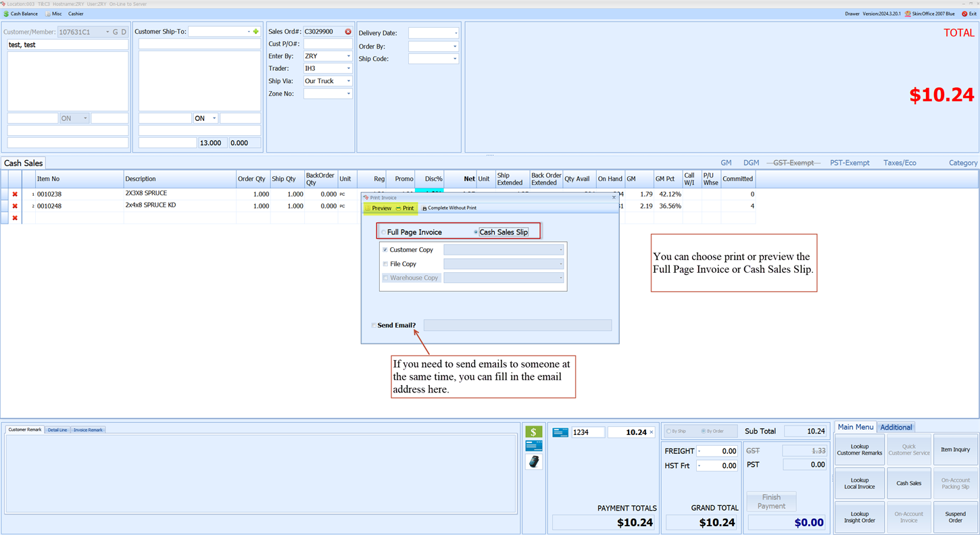This screenshot has height=535, width=980.
Task: Open the Cashier menu
Action: (x=76, y=14)
